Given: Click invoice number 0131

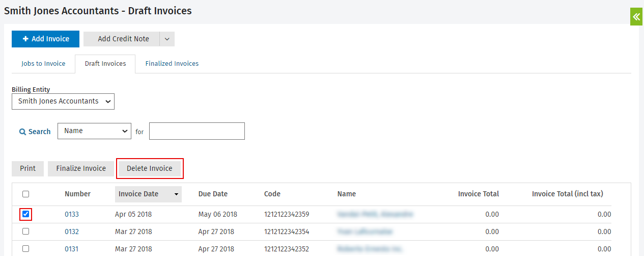Looking at the screenshot, I should tap(72, 249).
